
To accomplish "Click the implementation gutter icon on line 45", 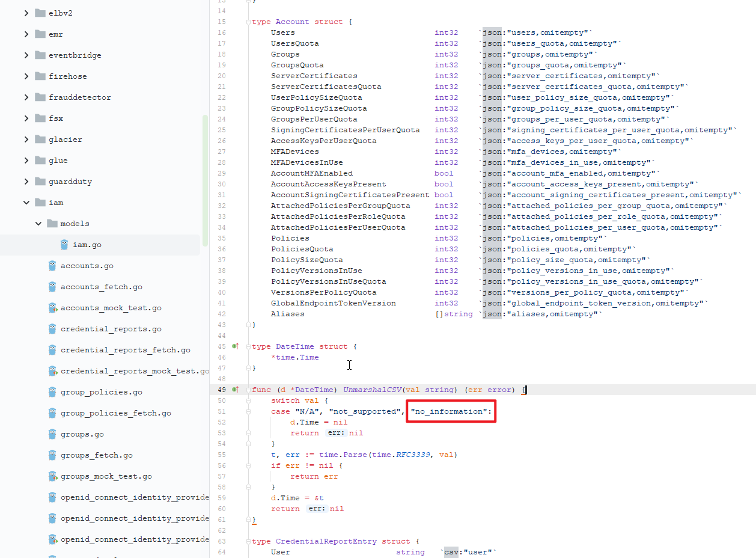I will (236, 346).
